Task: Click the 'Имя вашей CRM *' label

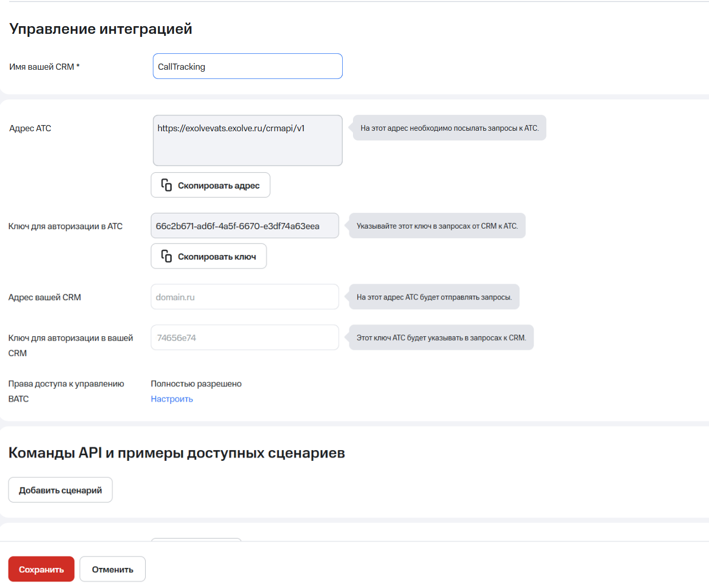Action: (45, 67)
